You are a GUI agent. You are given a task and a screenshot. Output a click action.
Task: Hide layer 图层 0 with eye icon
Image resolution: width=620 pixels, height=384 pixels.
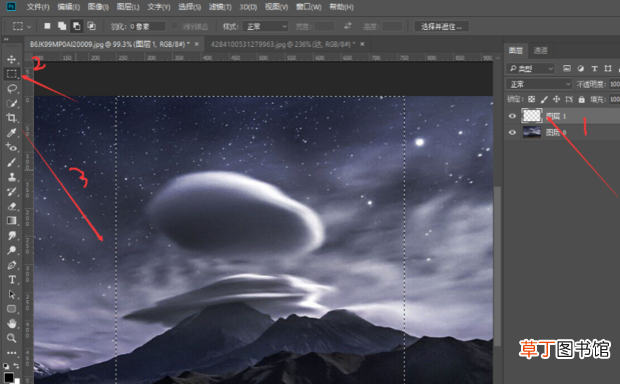pyautogui.click(x=512, y=132)
